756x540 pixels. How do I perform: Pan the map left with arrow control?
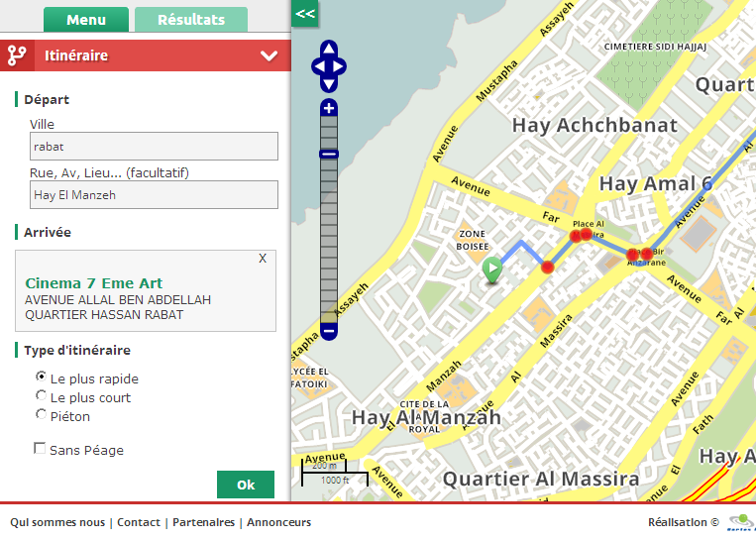pos(318,66)
